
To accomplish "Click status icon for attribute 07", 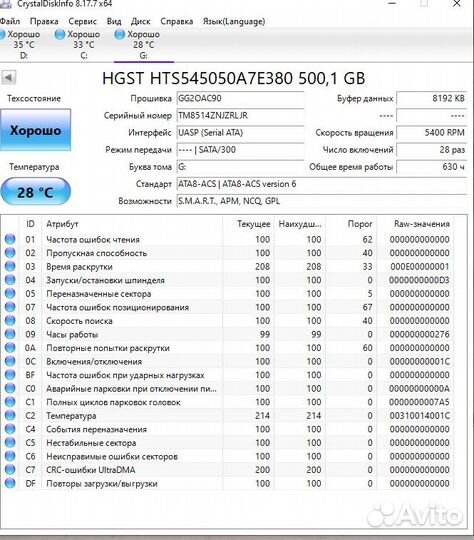I will point(10,307).
